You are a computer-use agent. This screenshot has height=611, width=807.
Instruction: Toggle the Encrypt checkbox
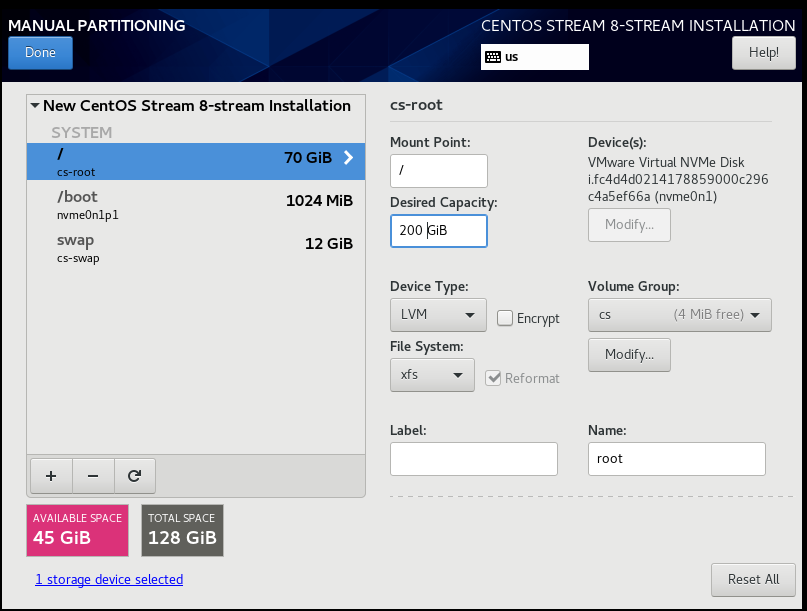click(x=505, y=318)
